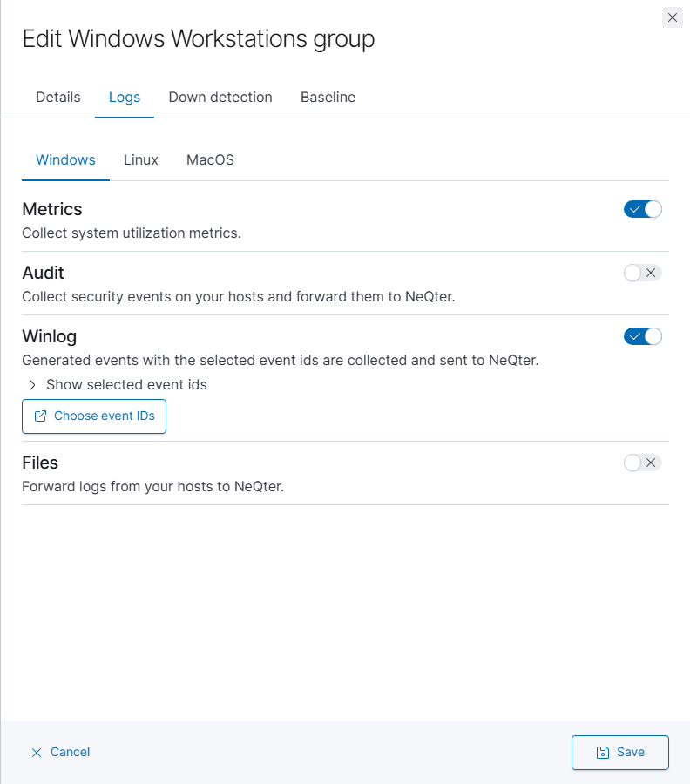Viewport: 690px width, 784px height.
Task: Open the Down detection tab
Action: tap(220, 97)
